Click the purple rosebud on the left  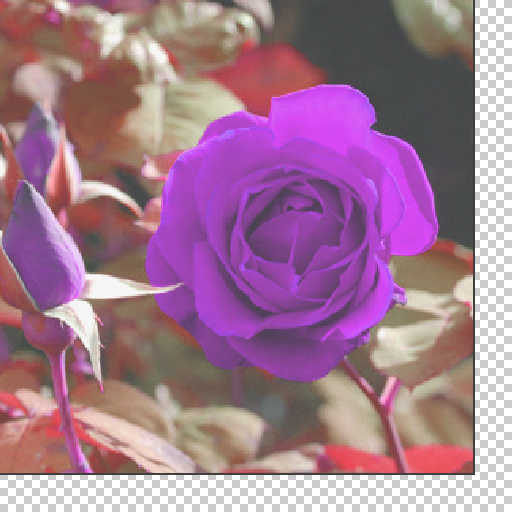coord(43,247)
